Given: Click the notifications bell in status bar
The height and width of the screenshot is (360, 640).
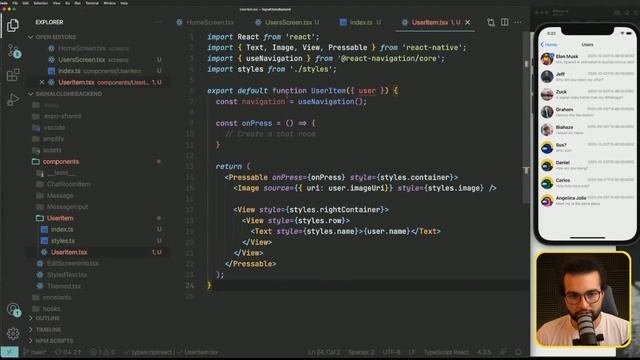Looking at the screenshot, I should coord(518,352).
